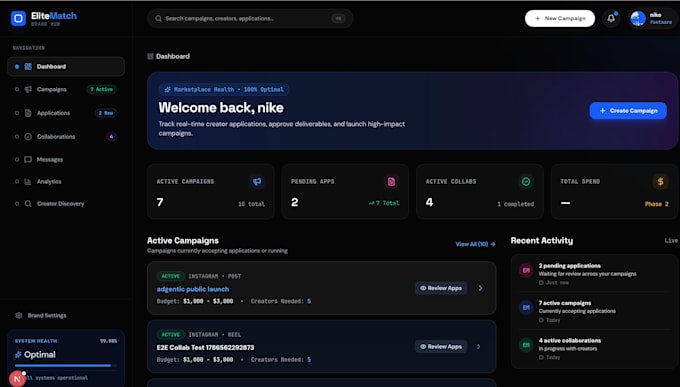Click the Analytics bar chart icon
This screenshot has width=680, height=387.
coord(28,181)
